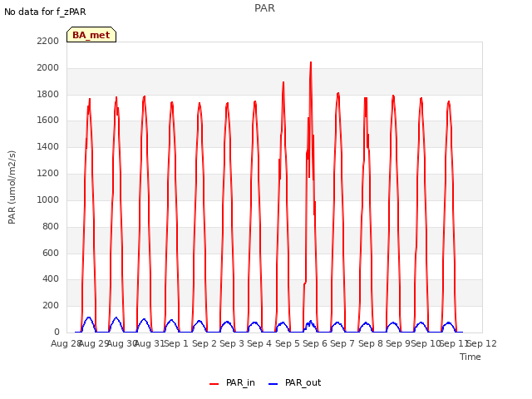The width and height of the screenshot is (532, 399).
Task: Click the tallest PAR_in peak near 2050
Action: pyautogui.click(x=311, y=63)
